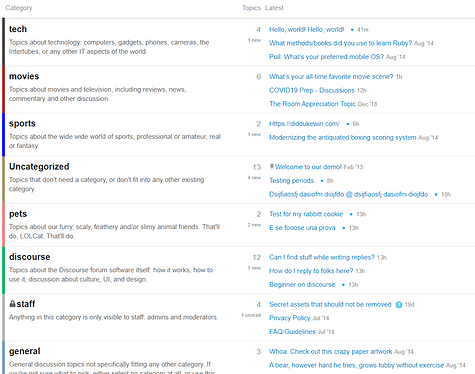Click the 'Topics' column header
Image resolution: width=475 pixels, height=374 pixels.
point(251,8)
